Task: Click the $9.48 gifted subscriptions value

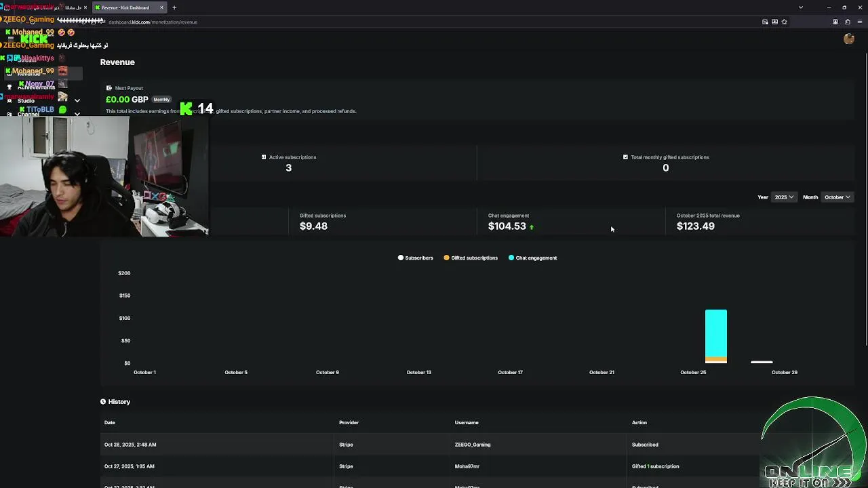Action: click(x=313, y=226)
